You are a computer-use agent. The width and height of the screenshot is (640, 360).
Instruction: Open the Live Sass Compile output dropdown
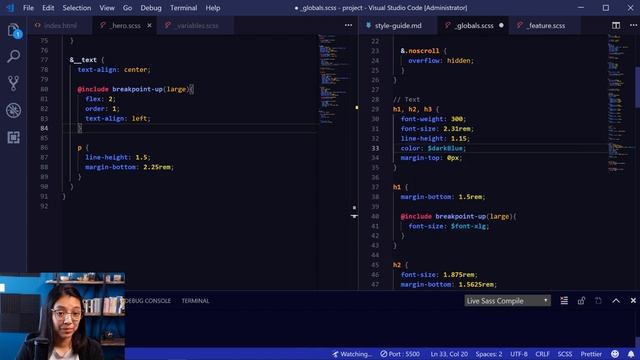click(507, 301)
